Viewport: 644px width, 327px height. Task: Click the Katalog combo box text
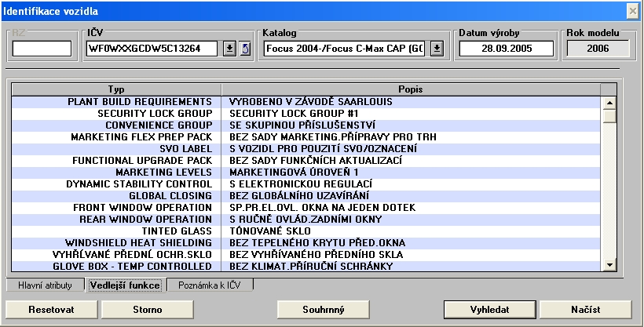(345, 49)
